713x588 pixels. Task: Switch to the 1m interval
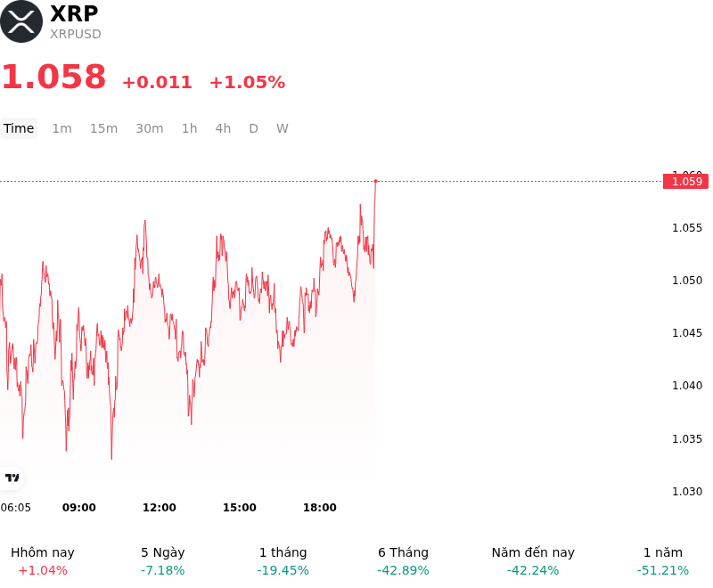[x=61, y=128]
